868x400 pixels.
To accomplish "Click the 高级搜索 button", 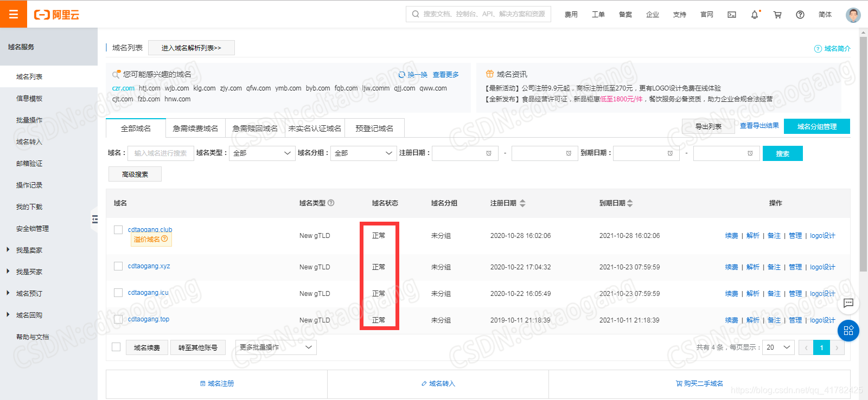I will click(x=135, y=174).
